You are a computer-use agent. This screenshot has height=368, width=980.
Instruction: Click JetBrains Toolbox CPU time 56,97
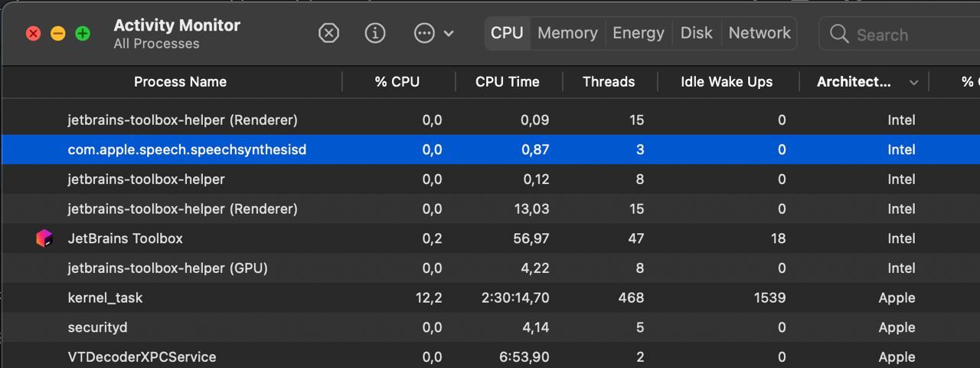(531, 238)
